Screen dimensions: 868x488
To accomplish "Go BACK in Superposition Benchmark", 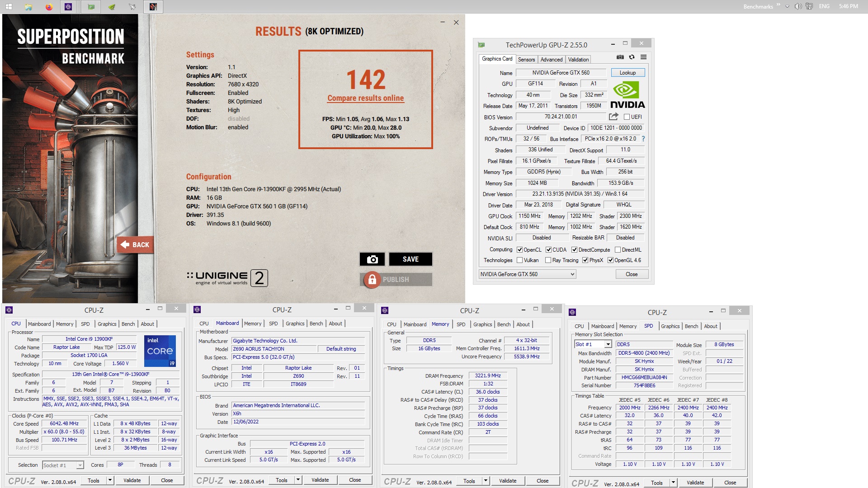I will click(x=135, y=244).
